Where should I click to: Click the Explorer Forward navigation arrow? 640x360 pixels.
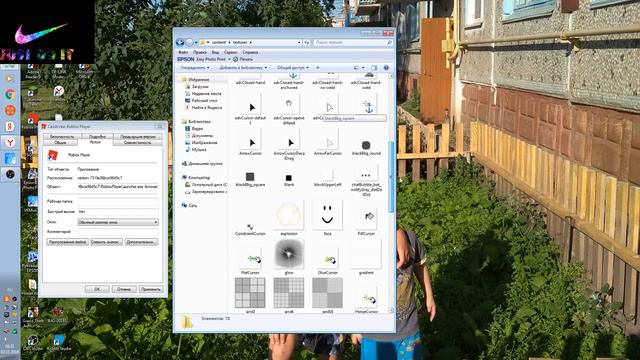coord(189,42)
